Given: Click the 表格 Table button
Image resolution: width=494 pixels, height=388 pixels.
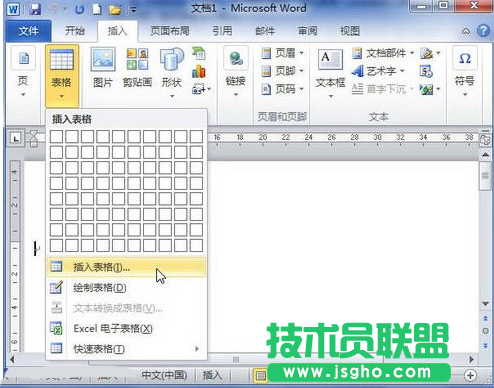Looking at the screenshot, I should pyautogui.click(x=62, y=75).
